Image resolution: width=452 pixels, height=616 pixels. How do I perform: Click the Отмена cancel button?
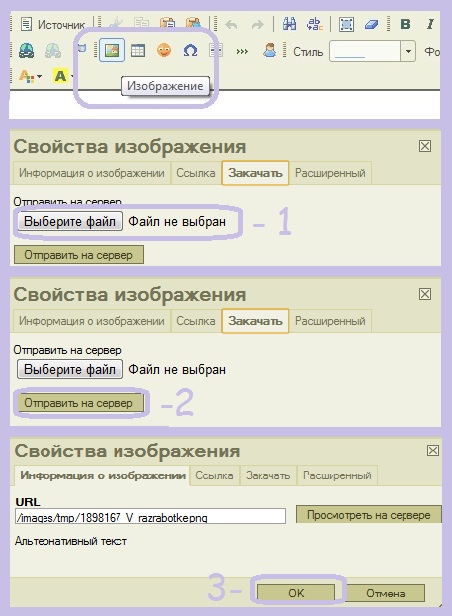386,593
